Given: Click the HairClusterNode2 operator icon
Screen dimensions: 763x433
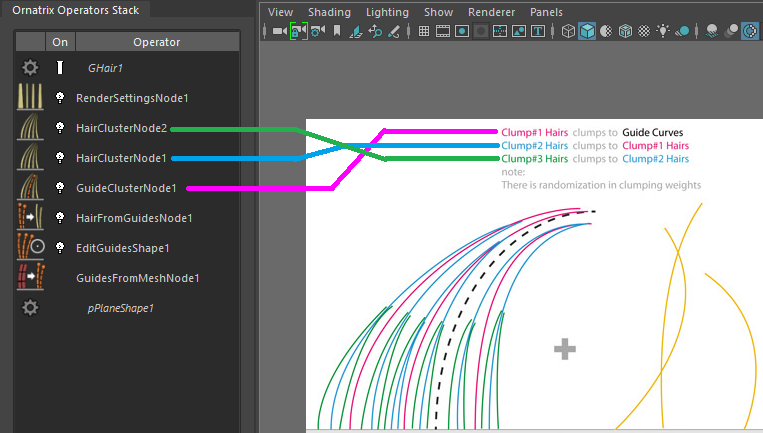Looking at the screenshot, I should pos(30,128).
